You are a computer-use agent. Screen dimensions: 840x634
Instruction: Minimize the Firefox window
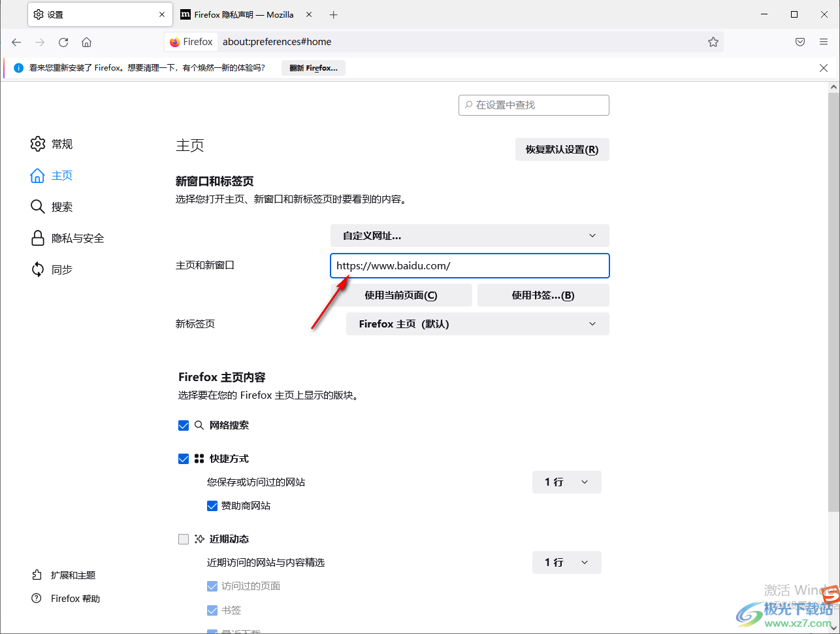coord(764,14)
